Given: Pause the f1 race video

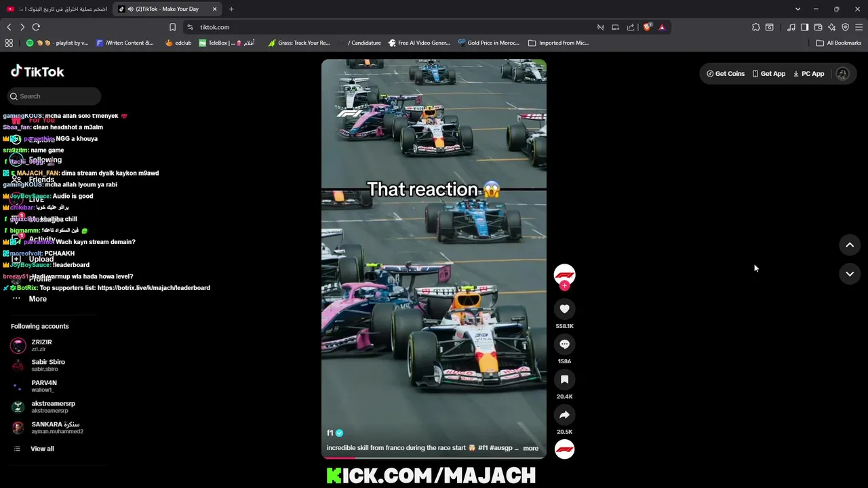Looking at the screenshot, I should [434, 259].
